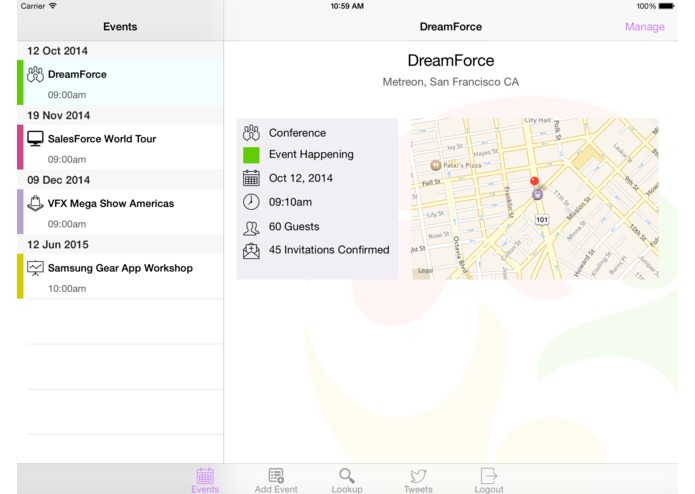Click the yellow color bar of Samsung Gear Workshop
This screenshot has width=695, height=494.
[x=20, y=276]
